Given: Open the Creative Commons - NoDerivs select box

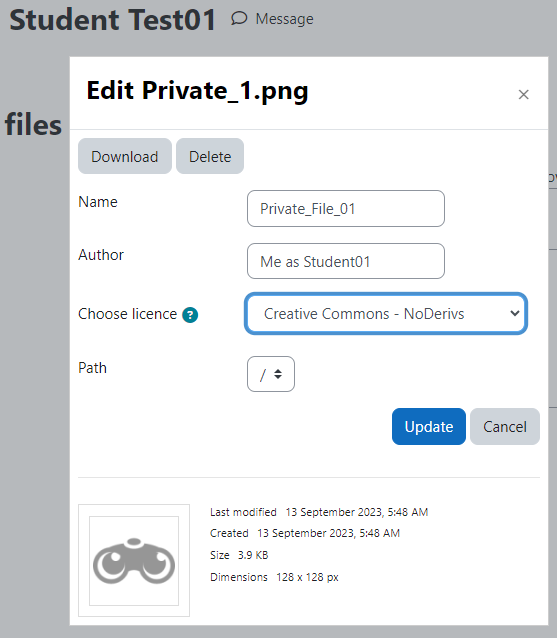Looking at the screenshot, I should pos(386,314).
